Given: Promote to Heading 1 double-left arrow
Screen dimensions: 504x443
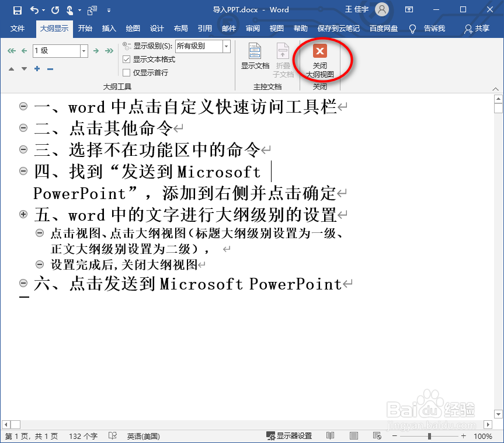Looking at the screenshot, I should [12, 51].
